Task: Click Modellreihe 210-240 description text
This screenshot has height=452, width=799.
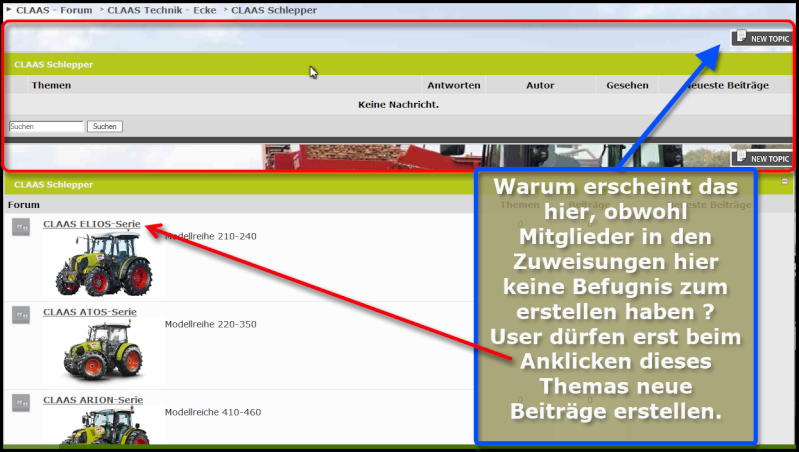Action: [x=210, y=236]
